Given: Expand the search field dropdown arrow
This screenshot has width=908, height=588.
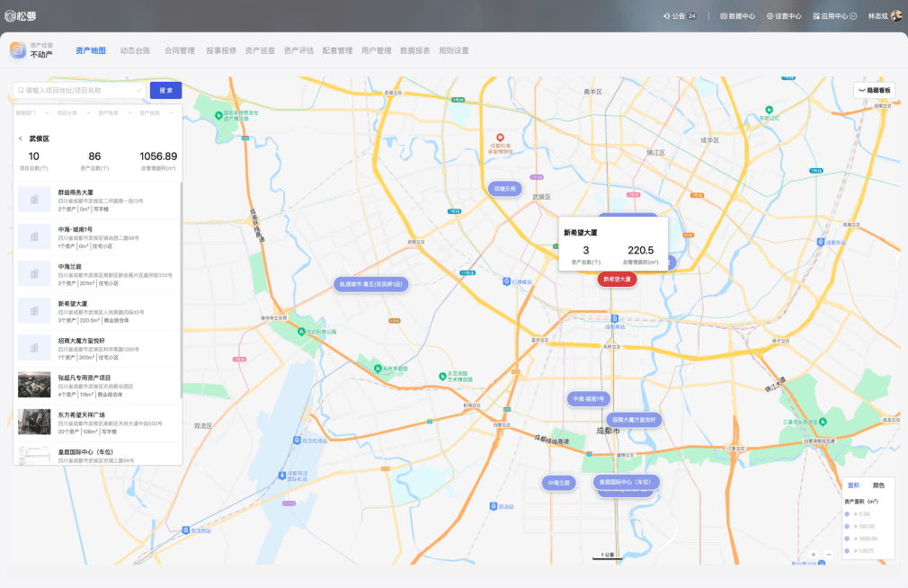Looking at the screenshot, I should click(139, 91).
